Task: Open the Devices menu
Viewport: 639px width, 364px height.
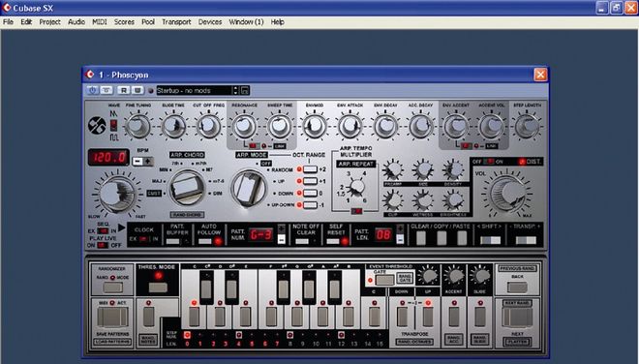Action: pos(210,22)
